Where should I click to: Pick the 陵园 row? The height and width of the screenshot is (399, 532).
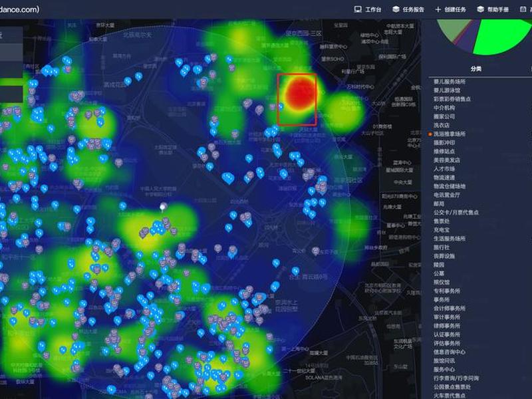click(439, 265)
